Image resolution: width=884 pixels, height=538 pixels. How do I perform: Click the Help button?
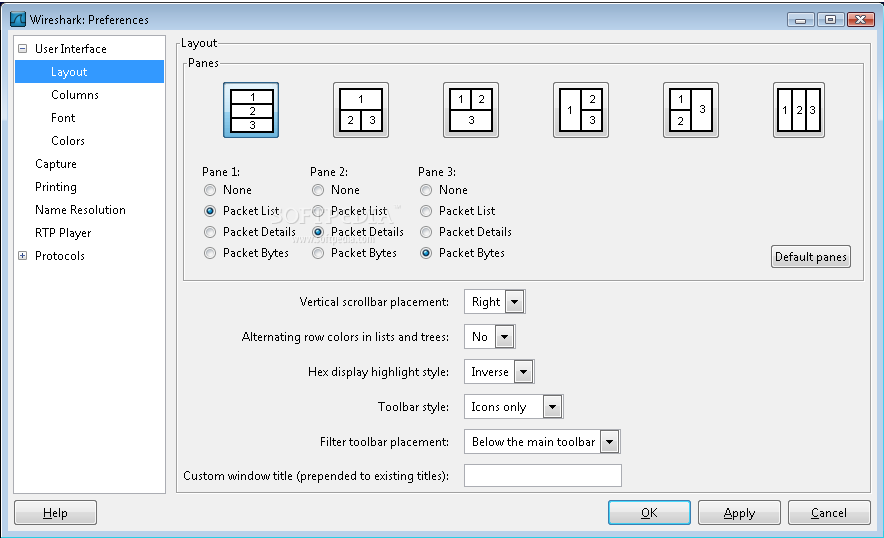click(x=55, y=513)
